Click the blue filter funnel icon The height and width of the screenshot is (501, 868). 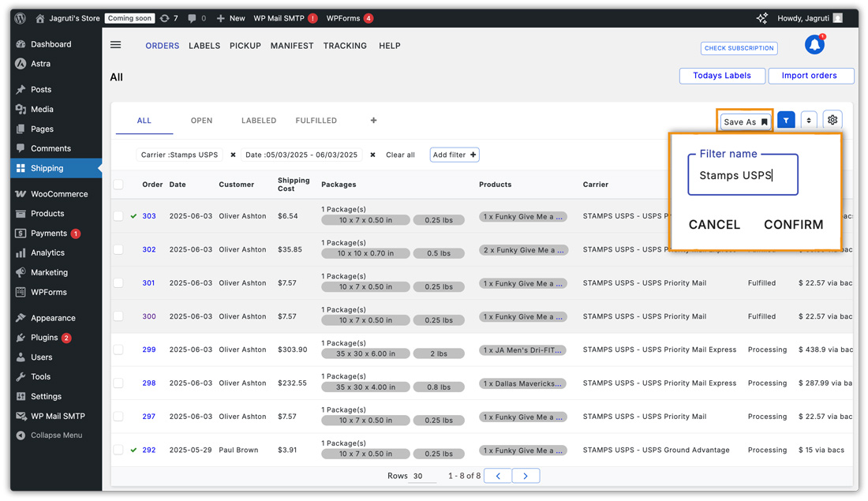[x=786, y=120]
